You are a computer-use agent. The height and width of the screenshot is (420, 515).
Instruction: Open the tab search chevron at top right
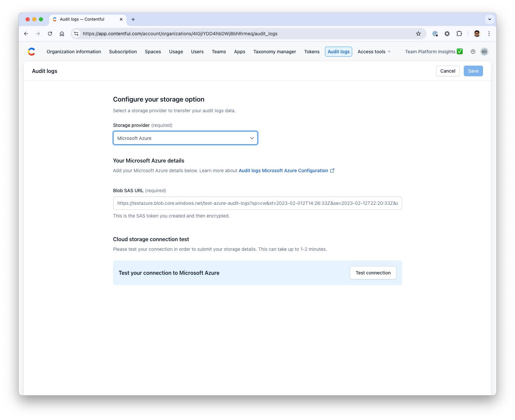[x=489, y=19]
